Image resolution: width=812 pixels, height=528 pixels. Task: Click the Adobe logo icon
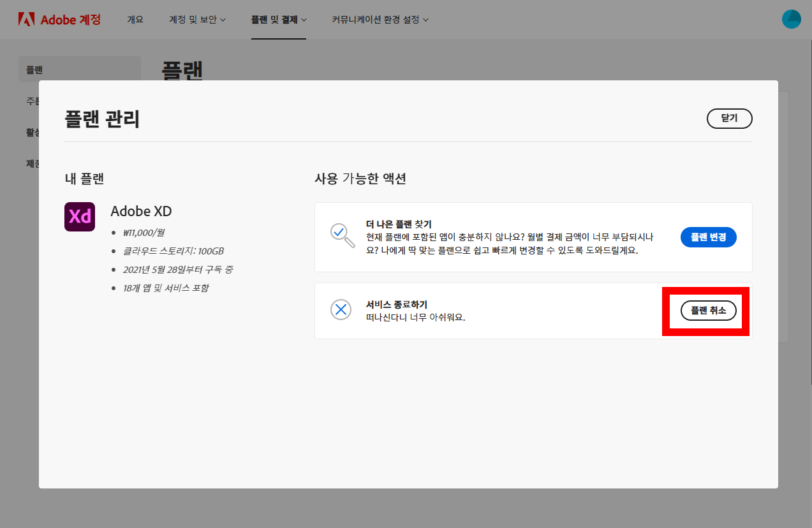(26, 18)
